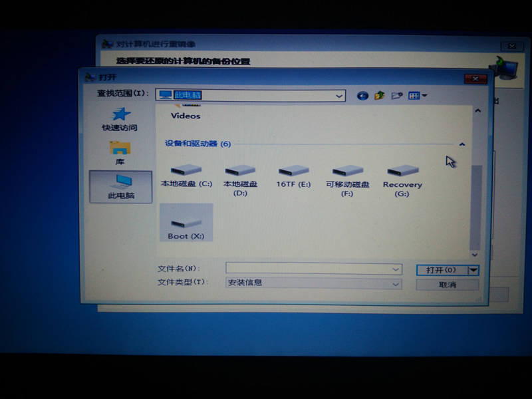Screen dimensions: 532x399
Task: Select 本地磁盘 (C:) drive
Action: pyautogui.click(x=186, y=175)
